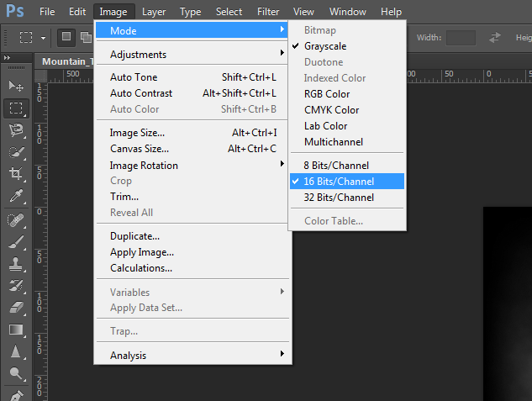This screenshot has height=401, width=532.
Task: Open Apply Image dialog
Action: point(192,252)
